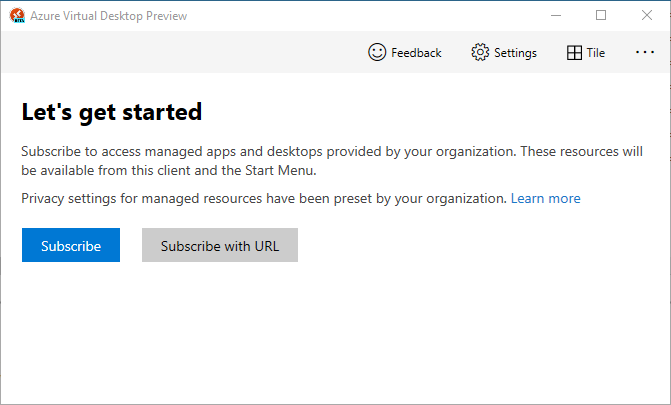Click the "Azure Virtual Desktop Preview" window title
The height and width of the screenshot is (405, 671).
109,16
